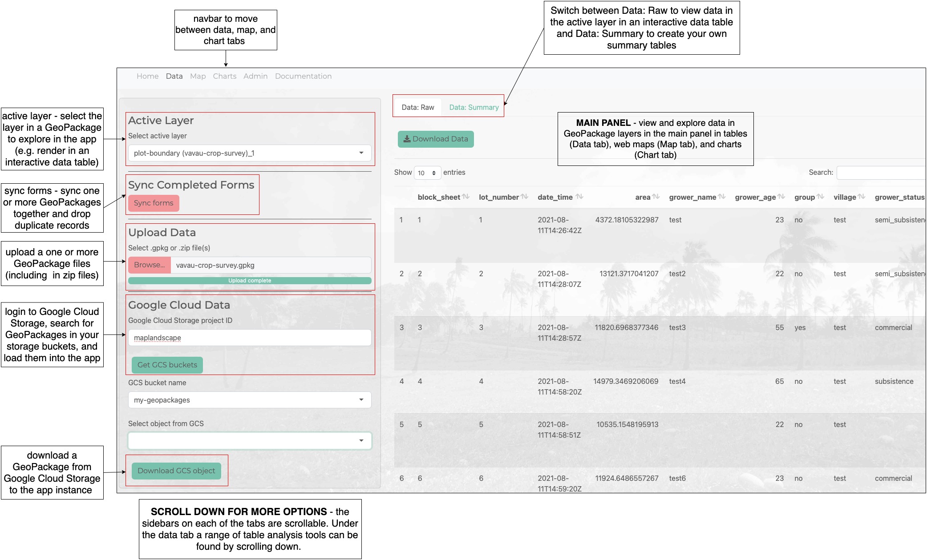Click area value 11924.6486557267

pos(627,478)
